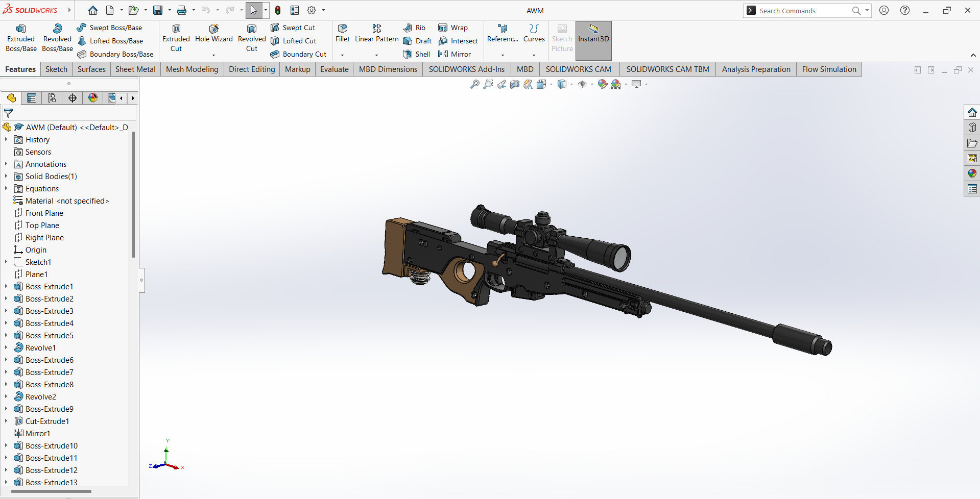Image resolution: width=980 pixels, height=499 pixels.
Task: Switch to the Sketch tab
Action: pos(56,69)
